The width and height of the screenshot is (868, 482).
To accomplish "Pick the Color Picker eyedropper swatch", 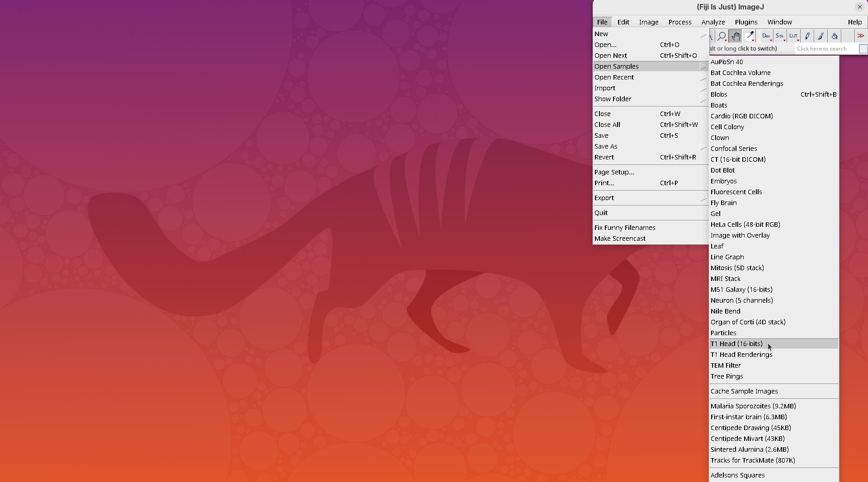I will click(x=750, y=36).
